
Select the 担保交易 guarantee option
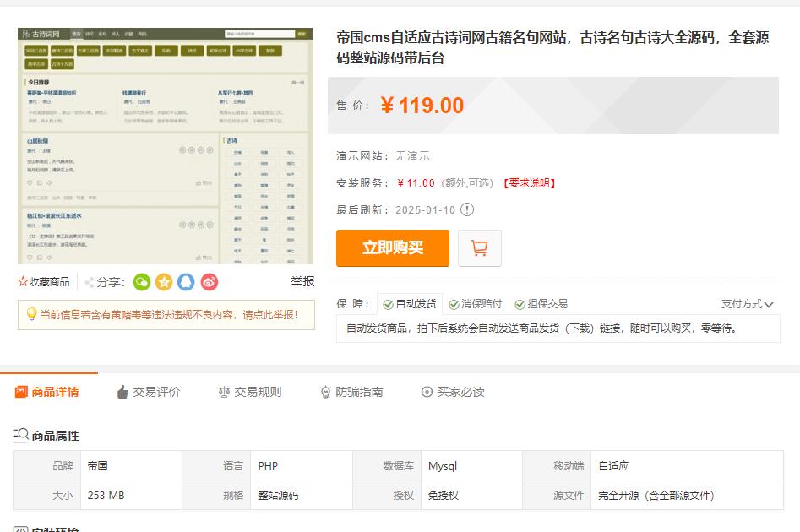541,304
